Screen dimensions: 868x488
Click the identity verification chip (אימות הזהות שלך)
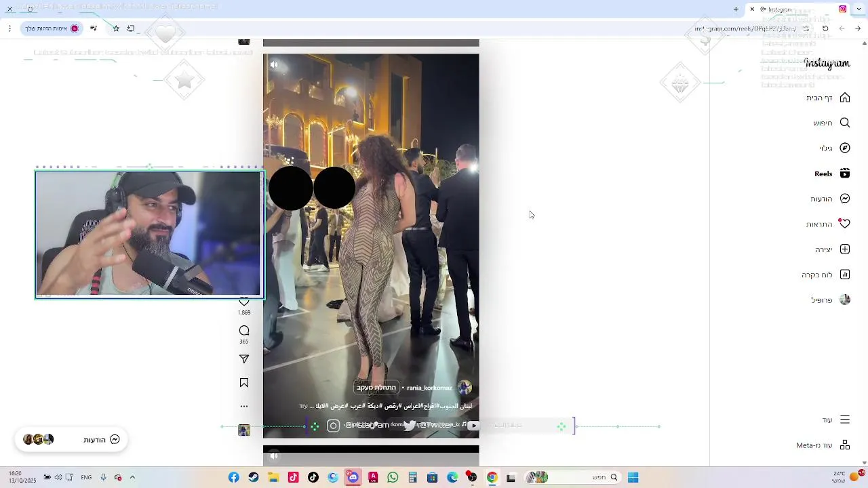[x=52, y=28]
